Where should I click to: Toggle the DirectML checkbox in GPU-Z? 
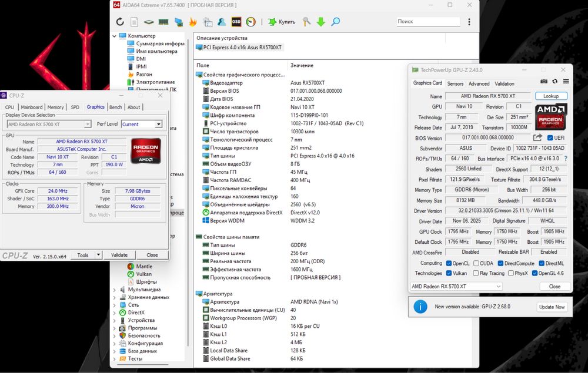click(x=542, y=263)
